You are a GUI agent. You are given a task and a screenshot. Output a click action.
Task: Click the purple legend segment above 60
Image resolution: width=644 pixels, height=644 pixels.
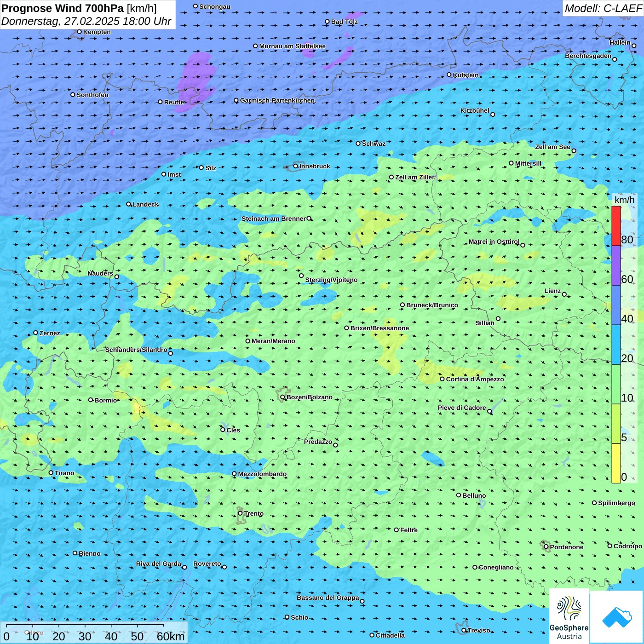(x=616, y=265)
